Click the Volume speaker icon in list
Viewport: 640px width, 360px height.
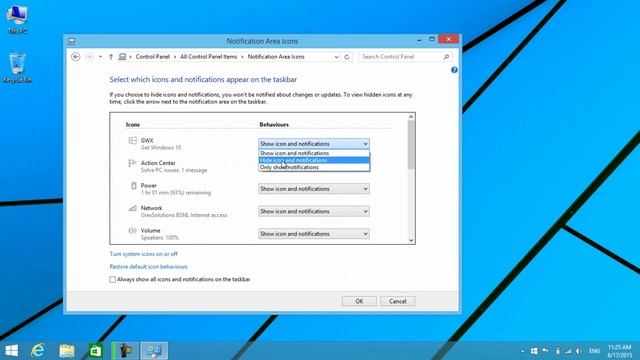pyautogui.click(x=132, y=231)
